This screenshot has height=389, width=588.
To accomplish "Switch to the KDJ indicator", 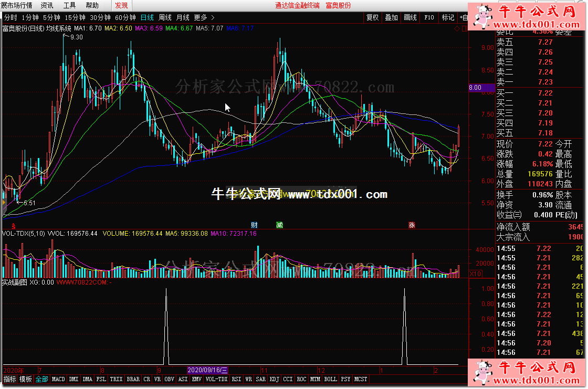I will (x=275, y=379).
